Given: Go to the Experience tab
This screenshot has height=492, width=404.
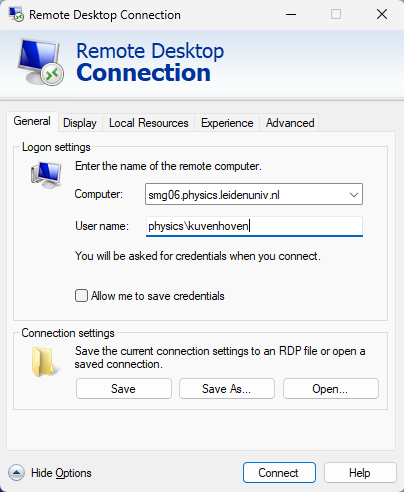Looking at the screenshot, I should click(x=227, y=123).
